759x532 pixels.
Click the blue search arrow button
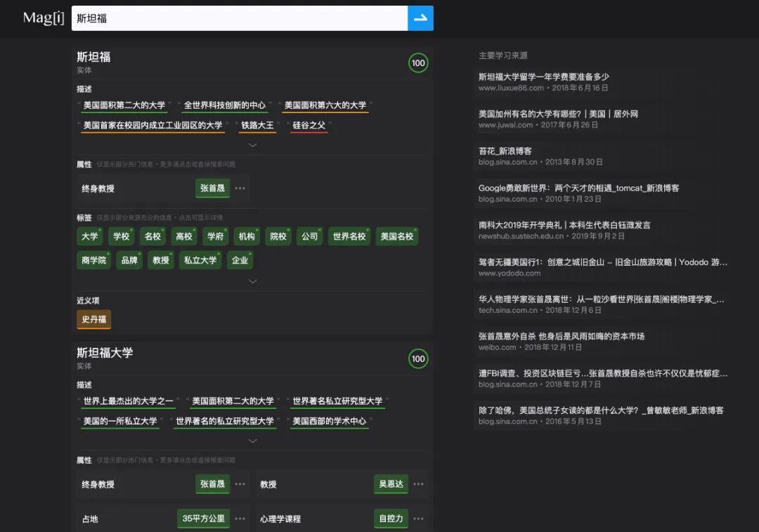[x=420, y=18]
